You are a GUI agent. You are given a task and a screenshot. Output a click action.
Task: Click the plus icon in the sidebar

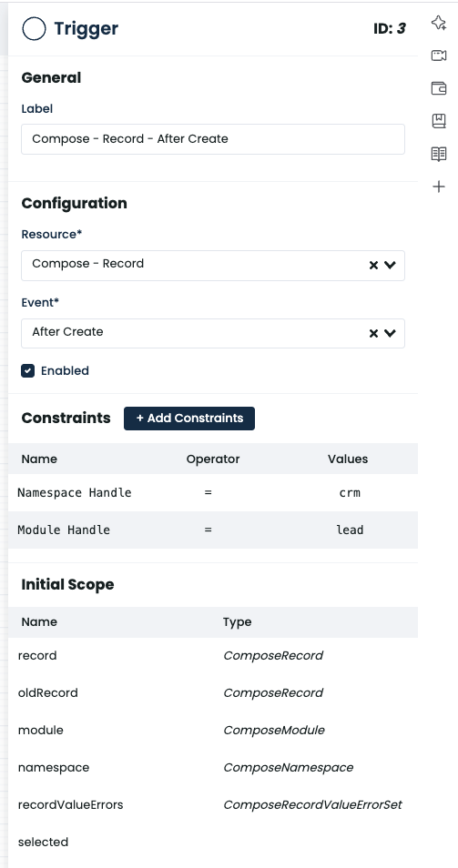439,187
